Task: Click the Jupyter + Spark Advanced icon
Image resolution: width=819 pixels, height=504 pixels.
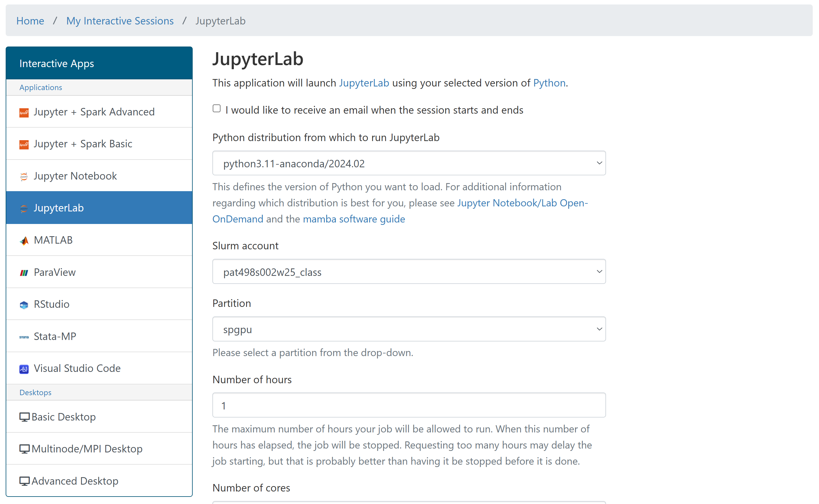Action: pyautogui.click(x=24, y=113)
